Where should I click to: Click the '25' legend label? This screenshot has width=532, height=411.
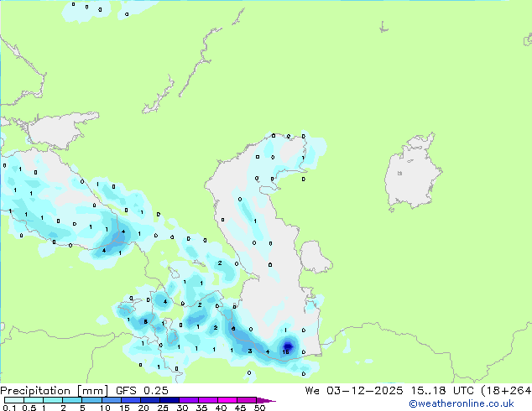[x=163, y=408]
